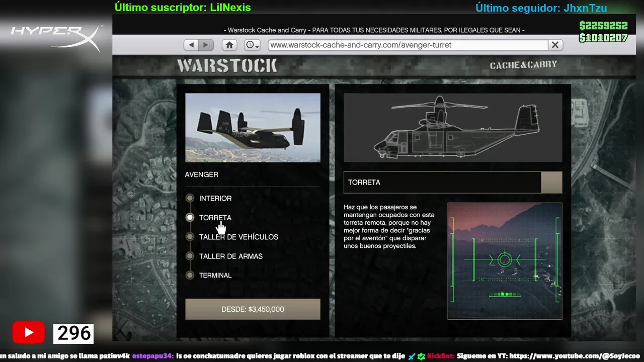Click the browser forward arrow button
This screenshot has height=362, width=644.
(205, 45)
